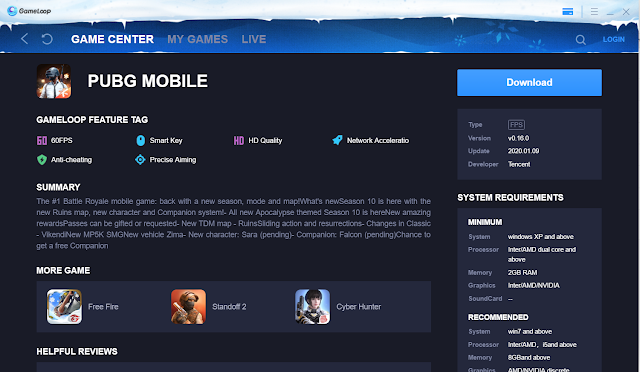Click the HD Quality label
The width and height of the screenshot is (640, 372).
[x=265, y=140]
